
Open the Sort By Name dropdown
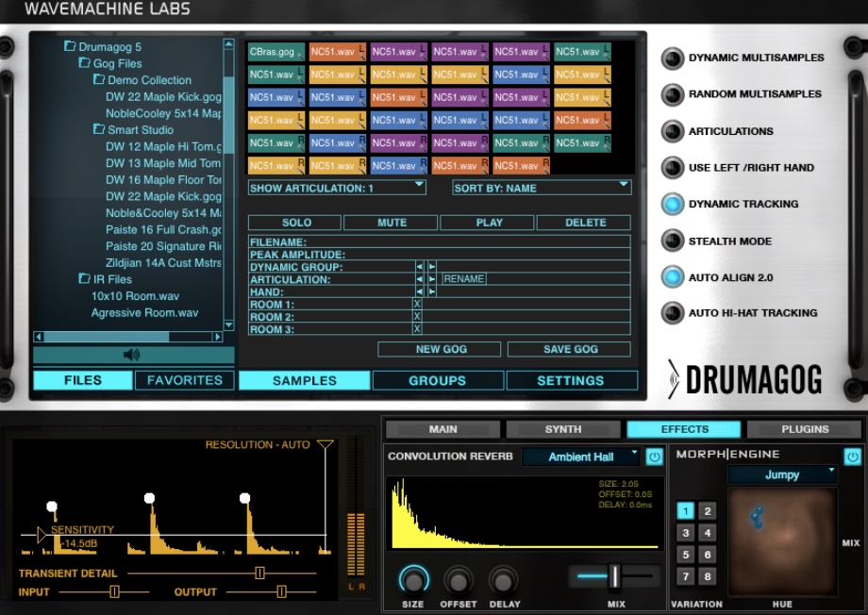(x=542, y=188)
